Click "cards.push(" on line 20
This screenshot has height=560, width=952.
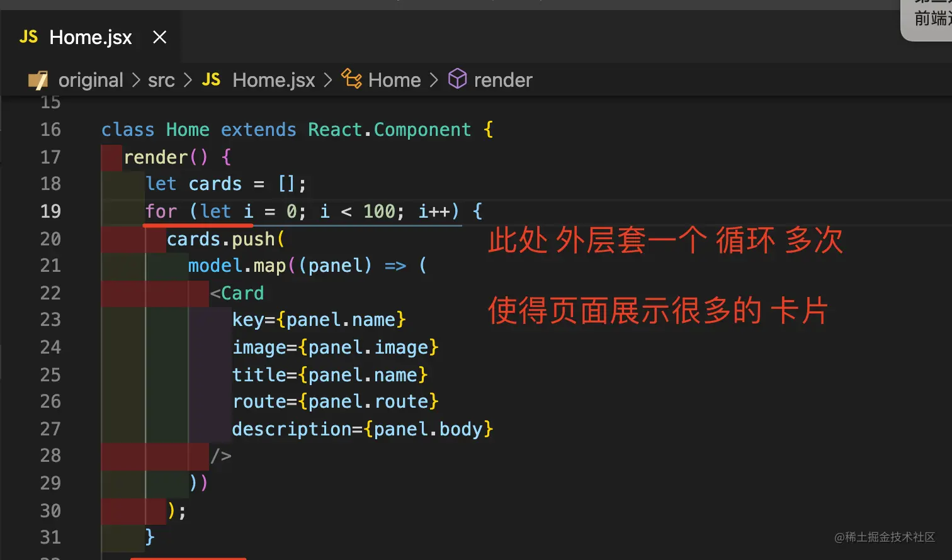[x=226, y=239]
